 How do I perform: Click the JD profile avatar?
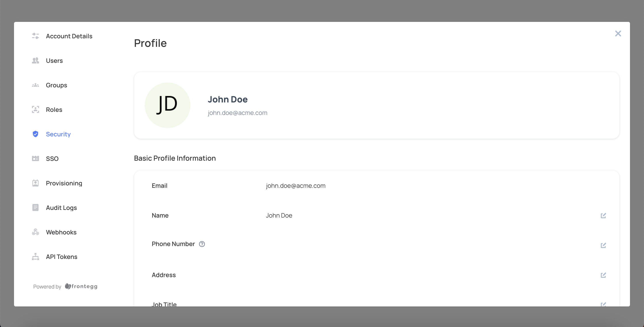[x=168, y=105]
